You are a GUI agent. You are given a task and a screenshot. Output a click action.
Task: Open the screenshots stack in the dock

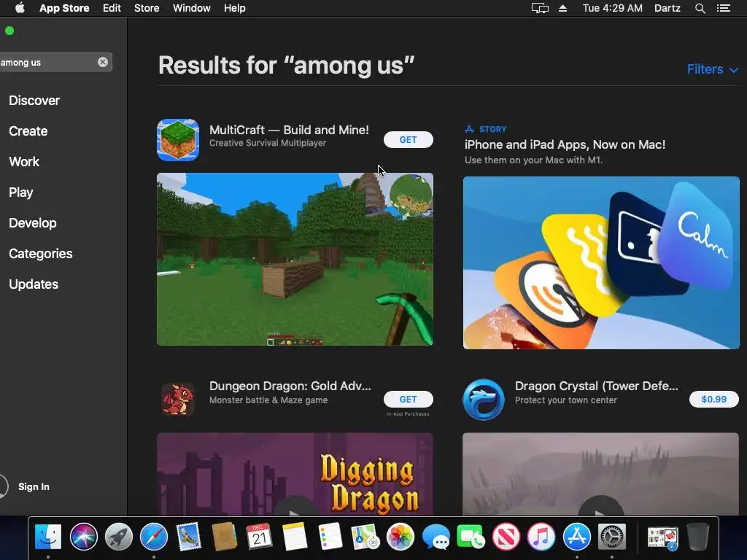[662, 537]
